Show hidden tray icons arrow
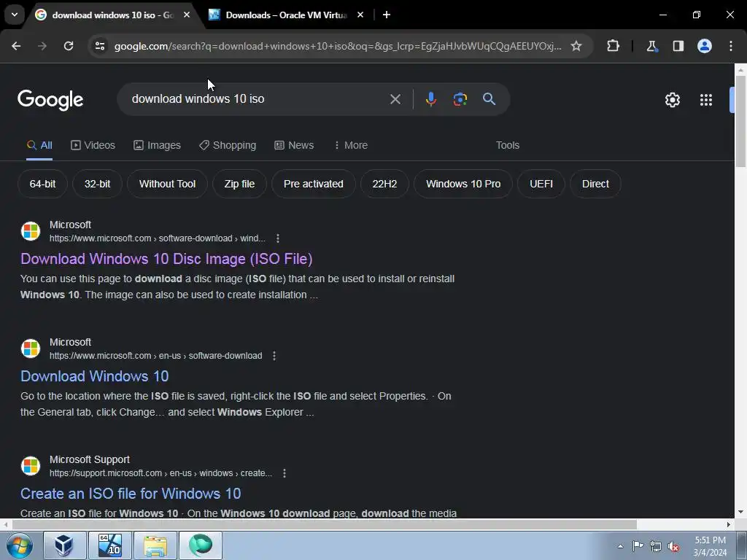 [620, 546]
